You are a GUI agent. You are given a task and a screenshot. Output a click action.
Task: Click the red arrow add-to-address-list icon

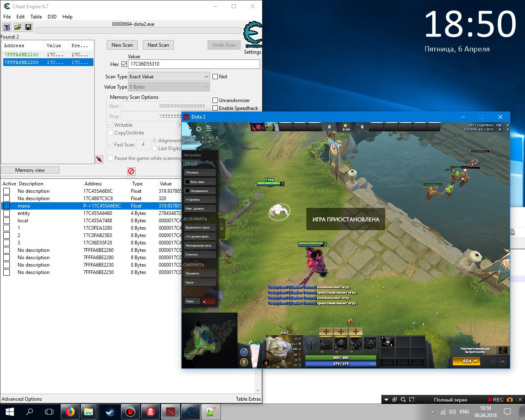click(99, 159)
